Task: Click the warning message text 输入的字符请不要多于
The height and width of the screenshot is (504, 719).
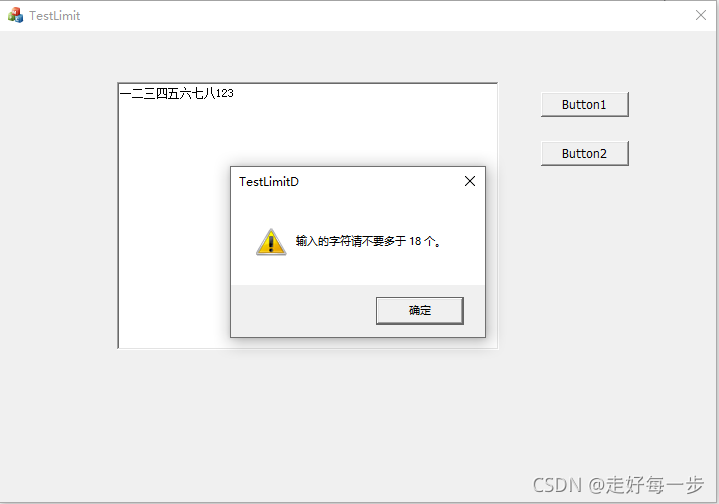Action: pos(351,241)
